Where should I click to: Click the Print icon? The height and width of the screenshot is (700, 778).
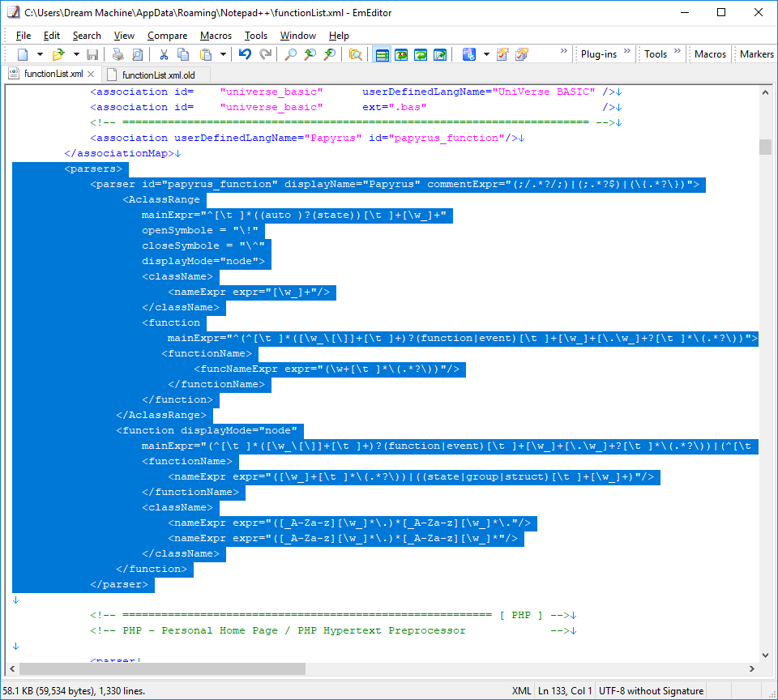point(118,54)
